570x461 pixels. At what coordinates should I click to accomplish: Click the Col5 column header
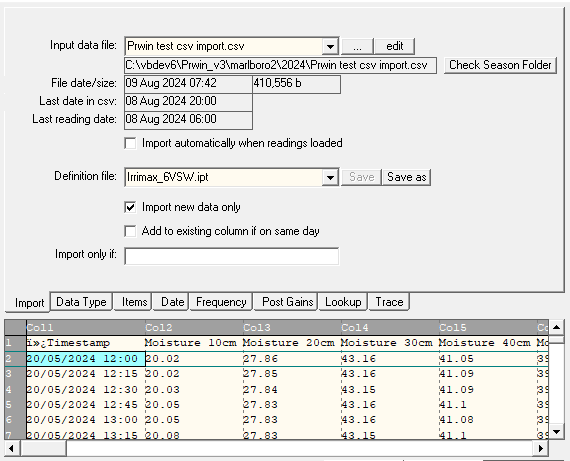(488, 328)
